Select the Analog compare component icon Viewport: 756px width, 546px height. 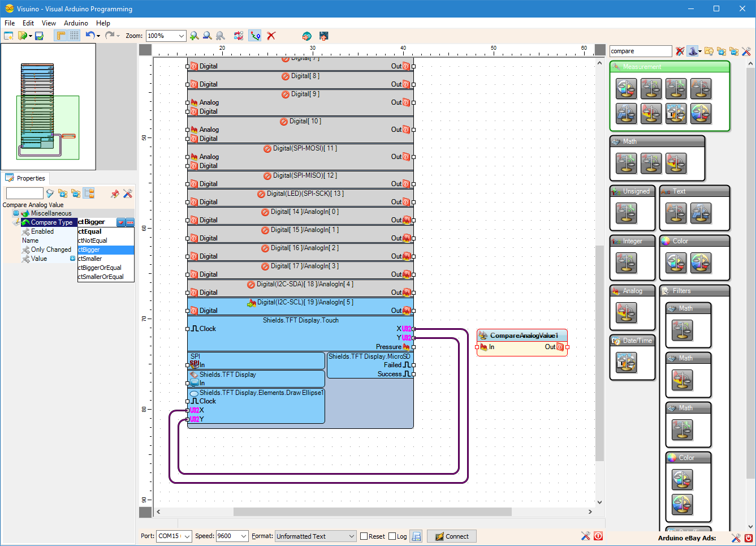click(626, 312)
